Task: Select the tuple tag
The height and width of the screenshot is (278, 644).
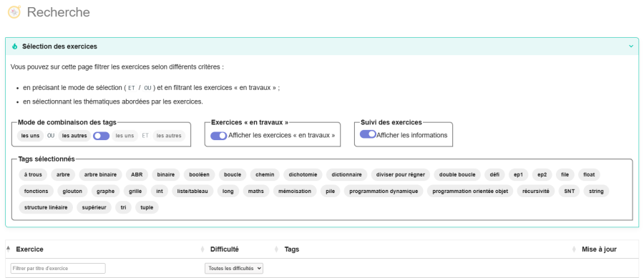Action: [x=147, y=207]
